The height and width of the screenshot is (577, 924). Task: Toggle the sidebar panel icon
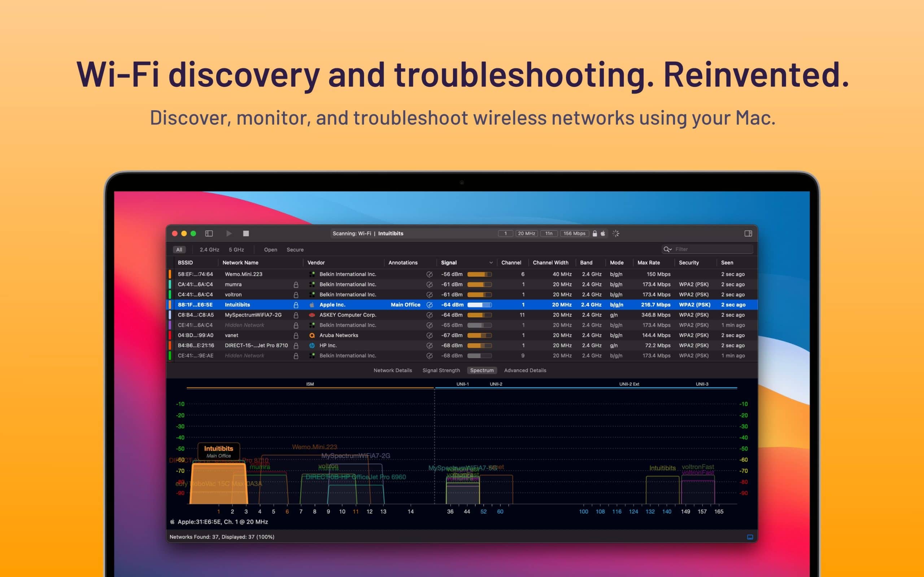click(x=209, y=234)
